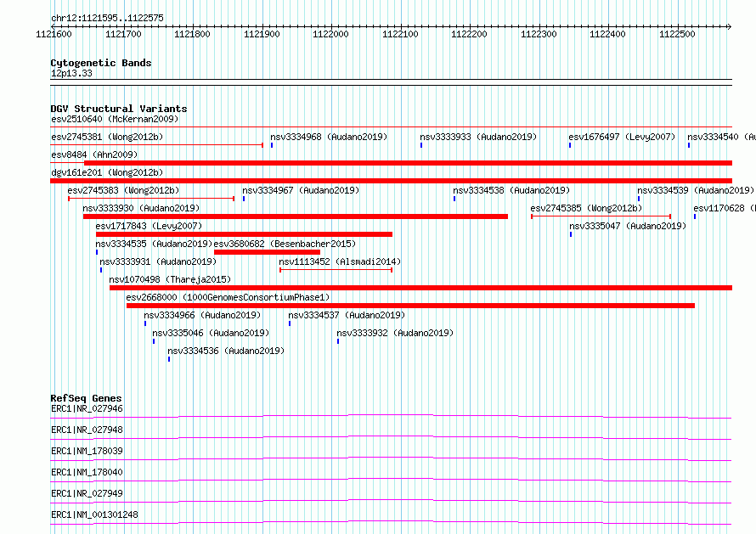Select the nsv3334539 (Audano2019) variant label
The image size is (756, 534).
[x=696, y=190]
